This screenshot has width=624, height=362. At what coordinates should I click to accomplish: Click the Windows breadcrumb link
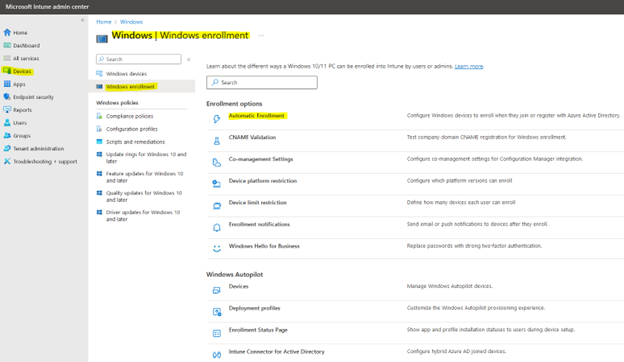pyautogui.click(x=131, y=22)
